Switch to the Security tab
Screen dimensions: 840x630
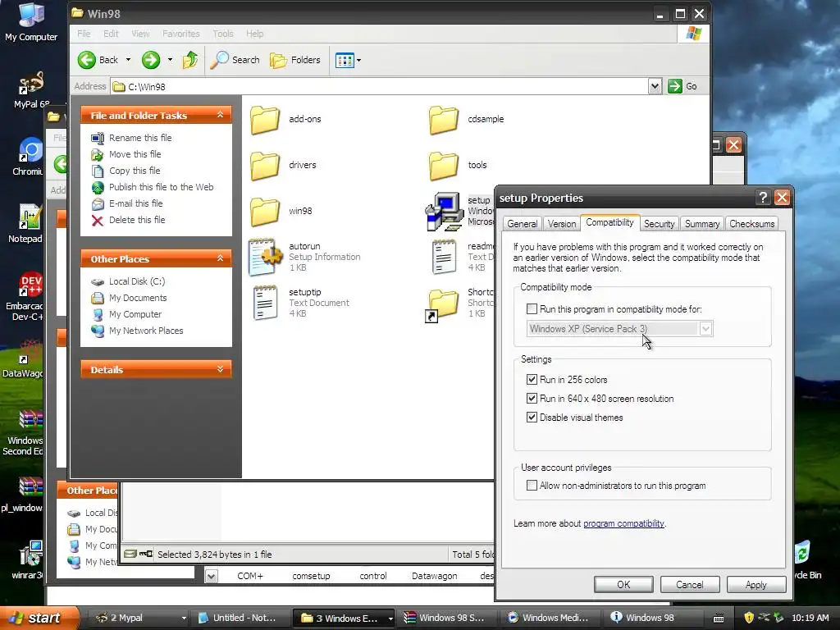pyautogui.click(x=659, y=224)
